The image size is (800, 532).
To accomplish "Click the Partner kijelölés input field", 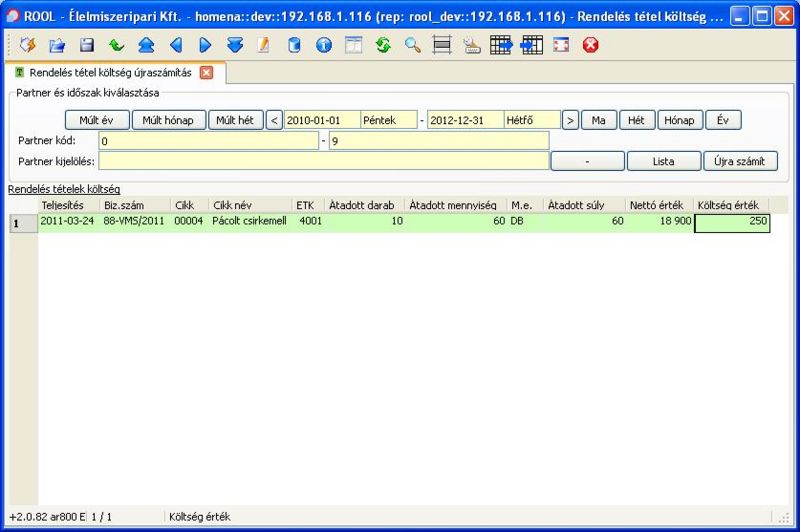I will pyautogui.click(x=323, y=161).
